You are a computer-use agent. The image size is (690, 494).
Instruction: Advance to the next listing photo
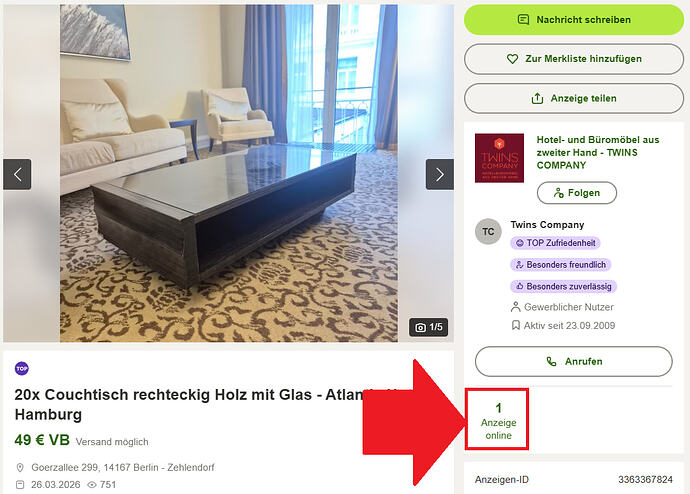point(440,175)
